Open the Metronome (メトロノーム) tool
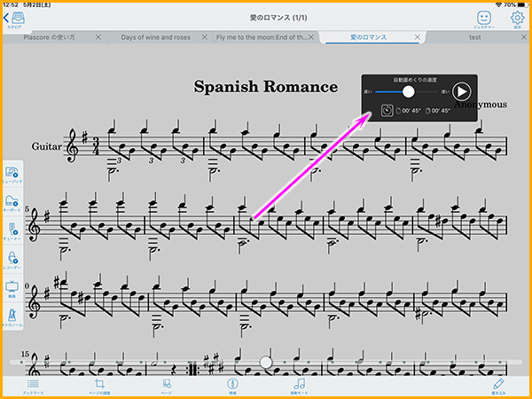Viewport: 532px width, 399px height. coord(12,317)
